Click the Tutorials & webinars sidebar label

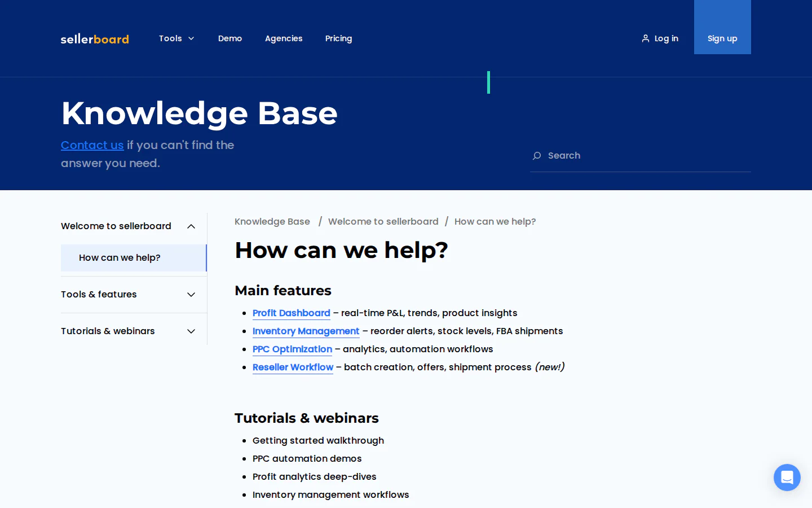[x=108, y=331]
